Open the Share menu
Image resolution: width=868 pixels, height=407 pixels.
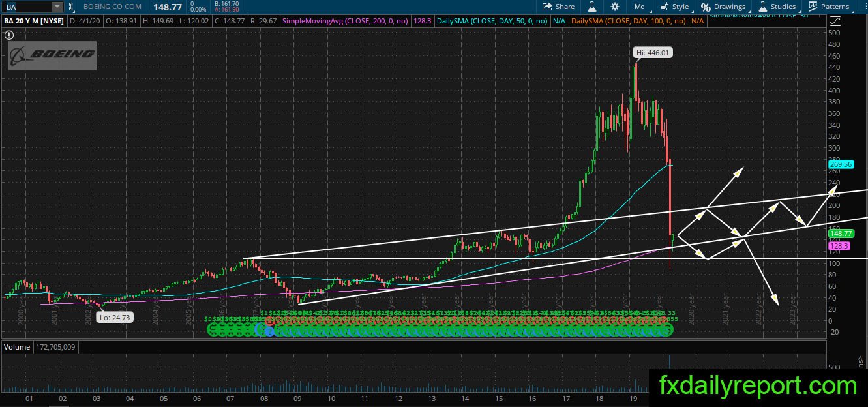click(x=558, y=7)
